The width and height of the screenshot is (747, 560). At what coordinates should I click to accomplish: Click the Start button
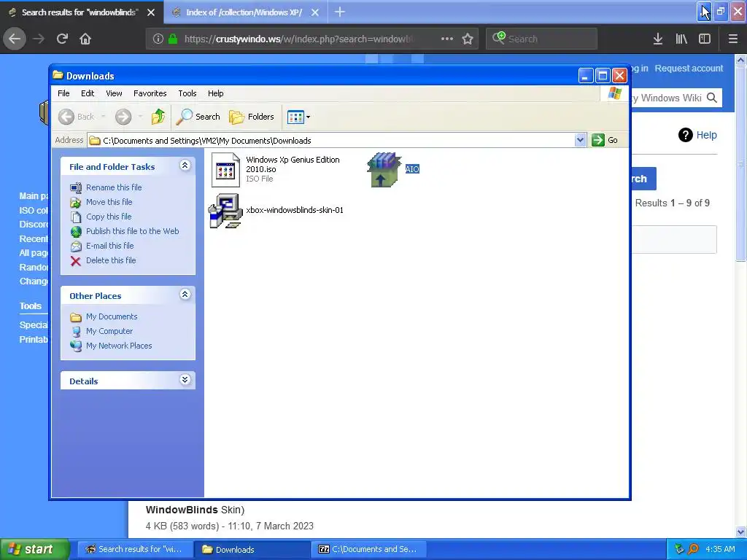tap(35, 550)
